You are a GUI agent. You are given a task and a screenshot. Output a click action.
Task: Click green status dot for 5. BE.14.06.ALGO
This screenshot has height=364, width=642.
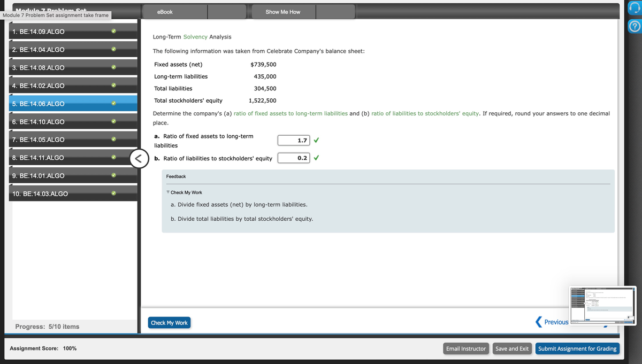(113, 104)
